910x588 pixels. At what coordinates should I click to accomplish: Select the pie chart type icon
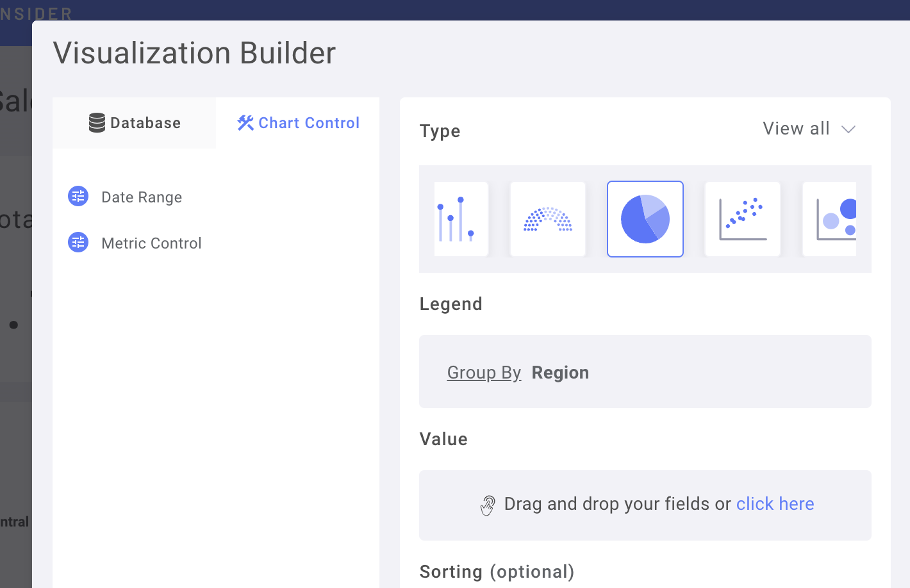point(645,219)
